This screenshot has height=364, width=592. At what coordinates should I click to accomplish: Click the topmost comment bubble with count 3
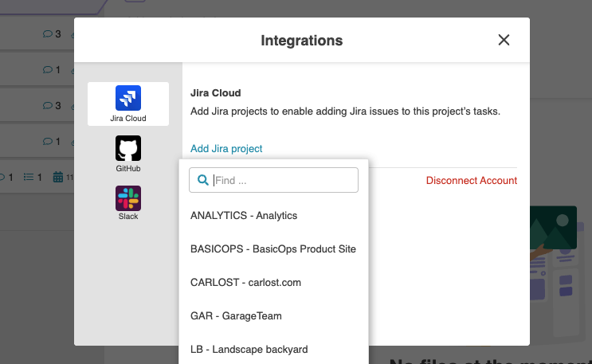tap(48, 34)
